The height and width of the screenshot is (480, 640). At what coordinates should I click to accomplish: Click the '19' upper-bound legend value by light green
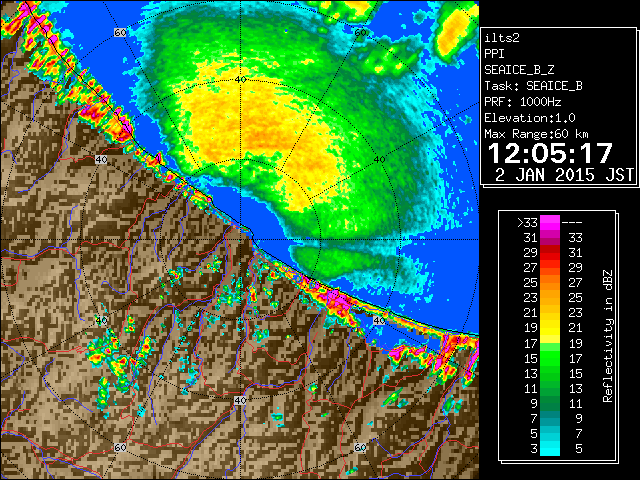tap(575, 343)
